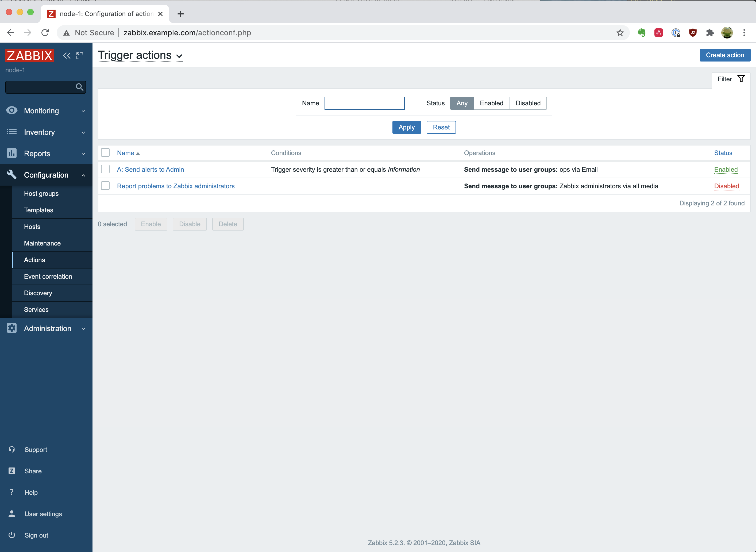Viewport: 756px width, 552px height.
Task: Click the Name filter input field
Action: tap(364, 103)
